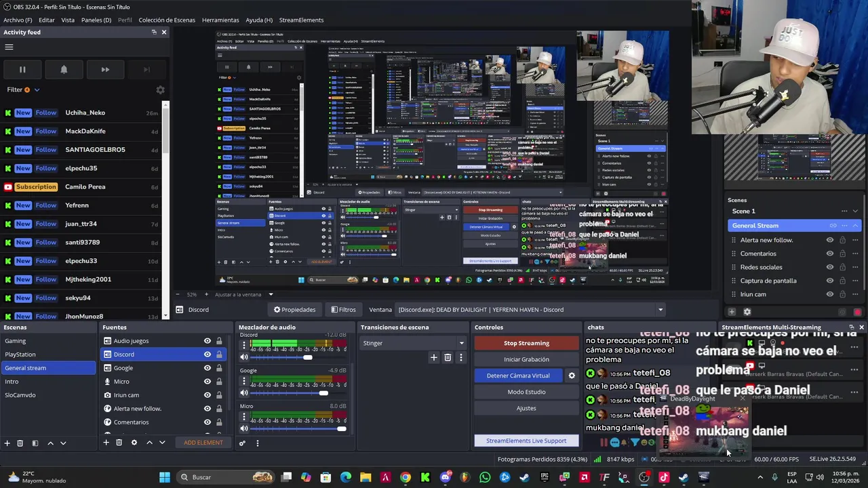Click the link icon on General Stream
This screenshot has width=868, height=488.
click(833, 226)
